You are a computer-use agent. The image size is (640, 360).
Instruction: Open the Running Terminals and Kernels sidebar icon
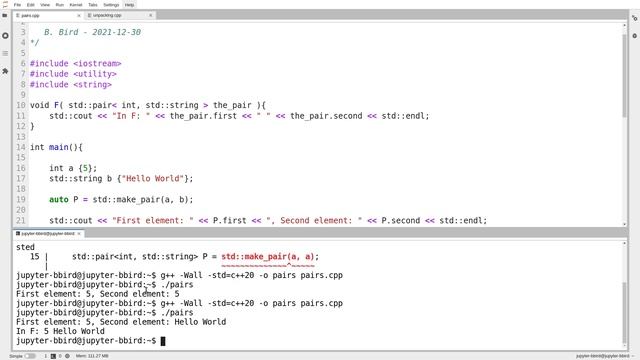click(x=5, y=36)
